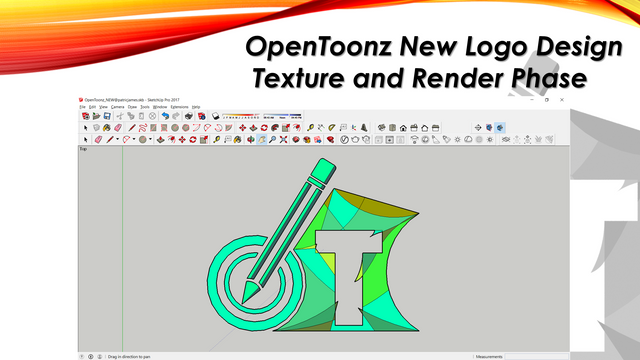Select the Pan hand tool
Viewport: 640px width, 360px height.
pos(262,140)
